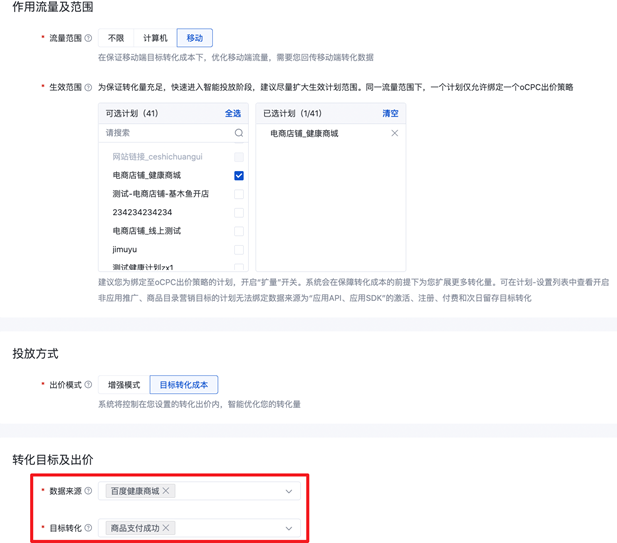
Task: Click the 作用流量及范围 section heading
Action: [53, 7]
